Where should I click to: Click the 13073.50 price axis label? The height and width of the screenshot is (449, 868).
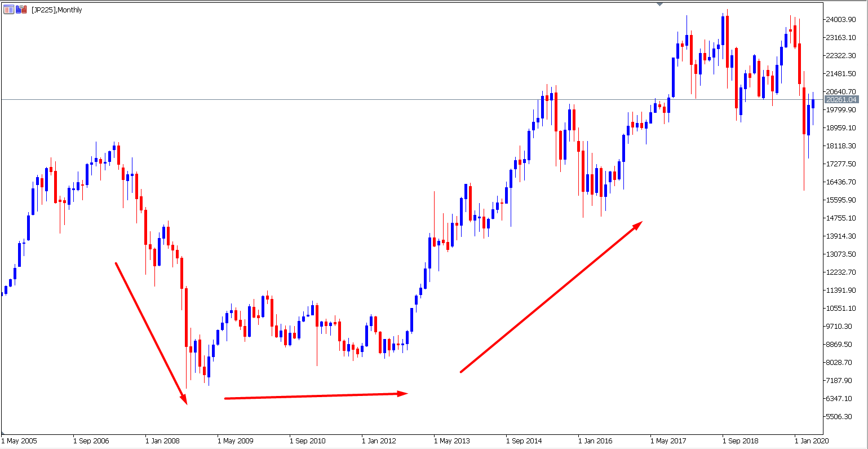click(x=841, y=254)
